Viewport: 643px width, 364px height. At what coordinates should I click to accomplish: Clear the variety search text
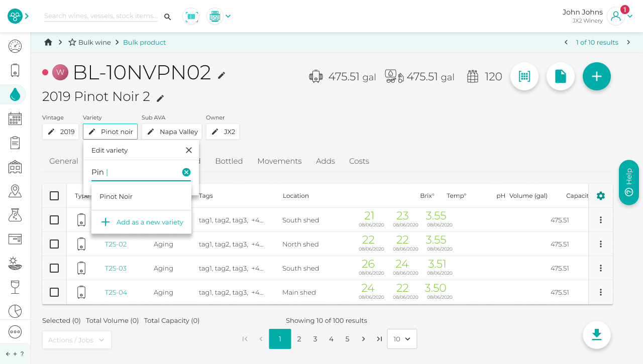point(186,172)
